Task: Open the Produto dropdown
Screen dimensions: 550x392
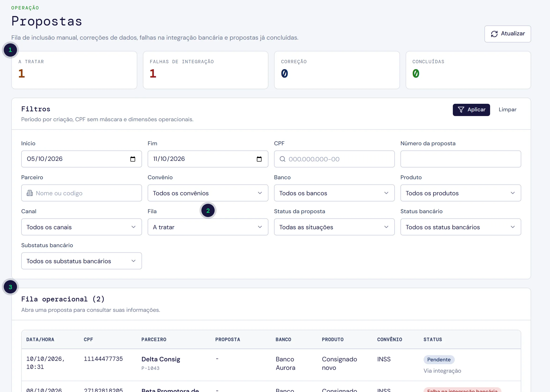Action: point(460,193)
